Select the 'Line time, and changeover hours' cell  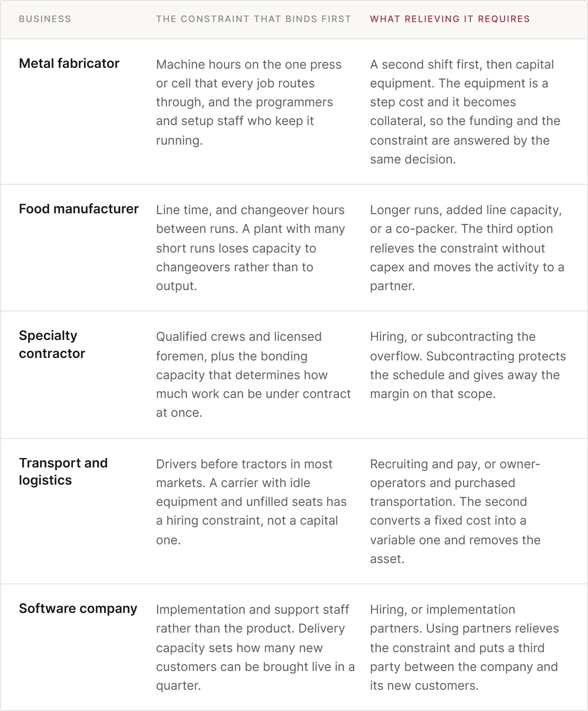coord(250,248)
